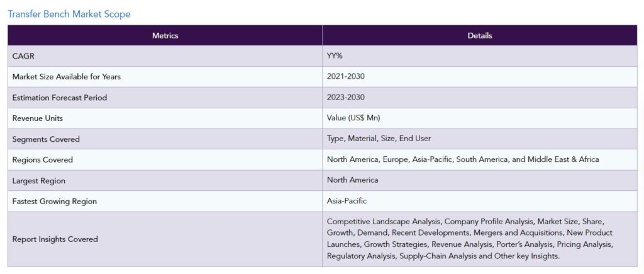Select the CAGR row label
This screenshot has height=274, width=644.
pyautogui.click(x=23, y=56)
